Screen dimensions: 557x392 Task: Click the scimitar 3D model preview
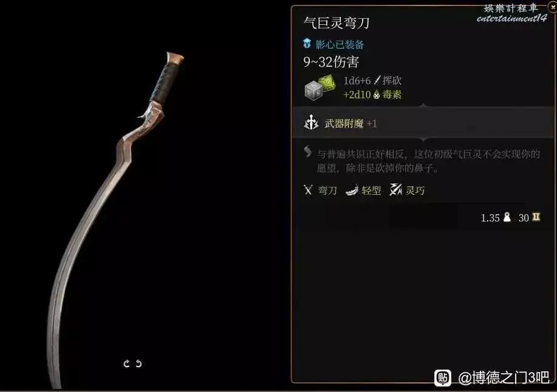pyautogui.click(x=115, y=220)
